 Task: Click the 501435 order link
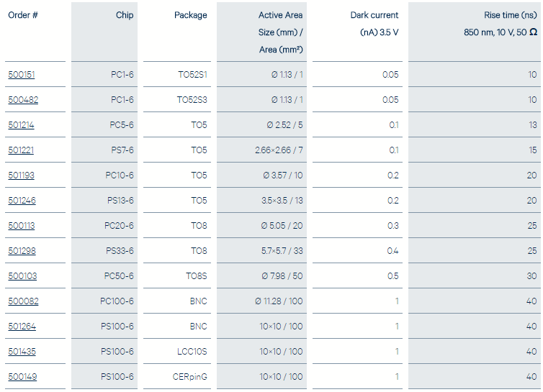pos(22,352)
